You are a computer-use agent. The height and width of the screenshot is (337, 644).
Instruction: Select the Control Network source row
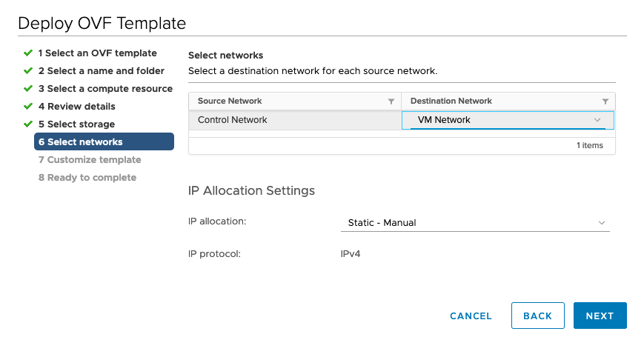(x=295, y=120)
